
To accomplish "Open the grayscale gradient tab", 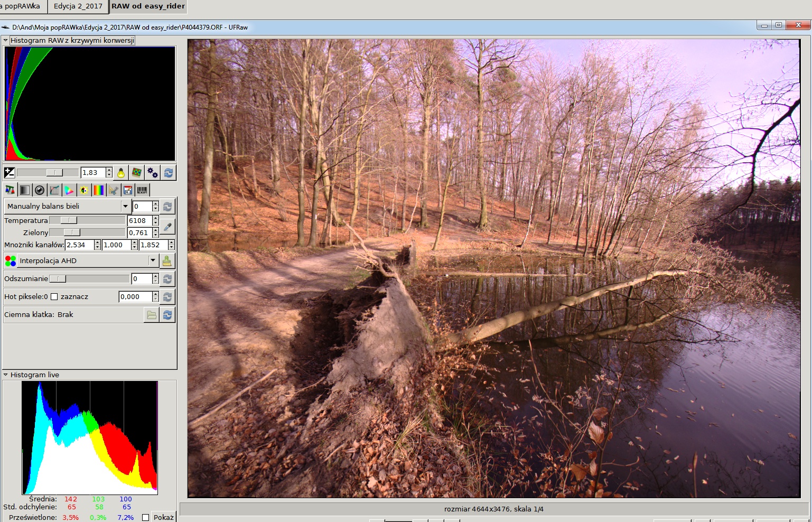I will (x=25, y=190).
